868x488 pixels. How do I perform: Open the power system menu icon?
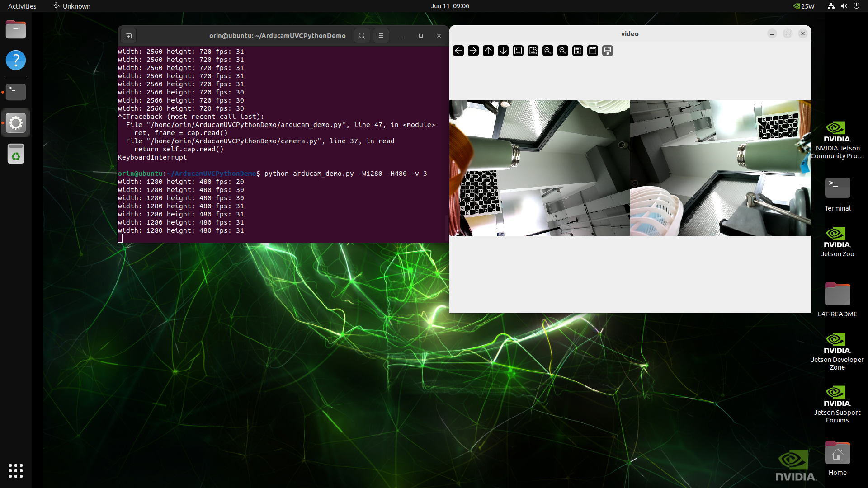856,6
